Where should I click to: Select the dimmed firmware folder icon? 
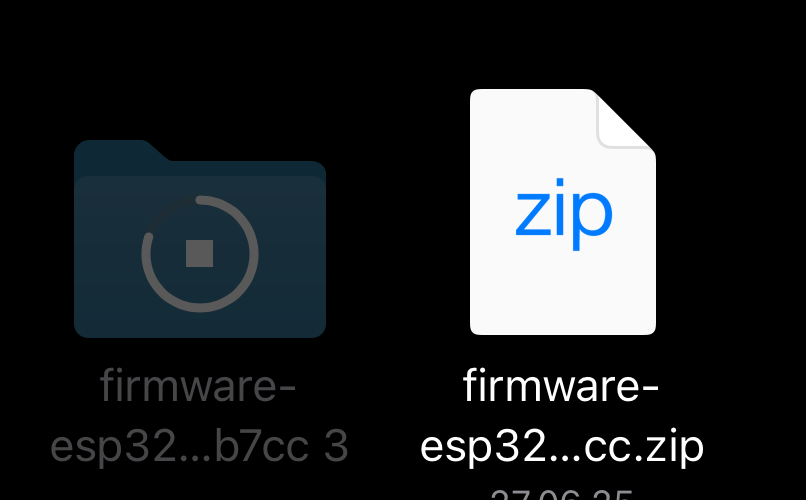200,238
